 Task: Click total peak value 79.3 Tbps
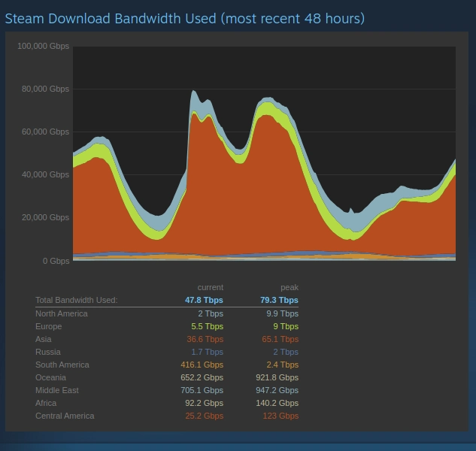click(x=279, y=300)
